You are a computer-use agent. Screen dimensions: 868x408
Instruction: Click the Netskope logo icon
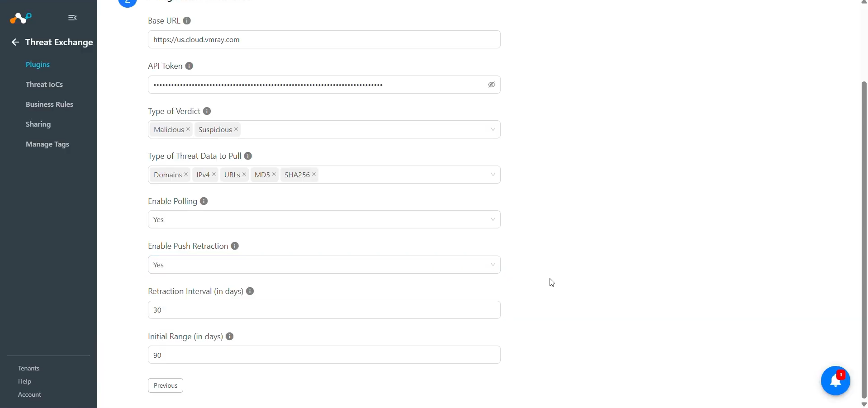click(21, 18)
